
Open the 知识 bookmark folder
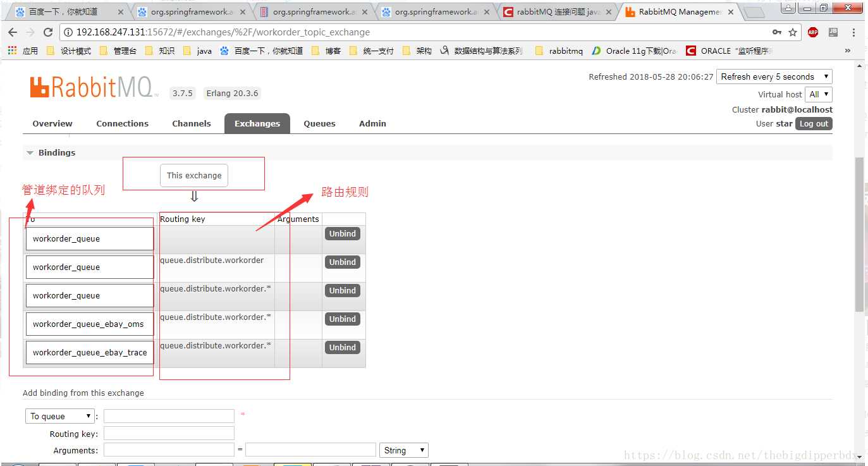160,51
